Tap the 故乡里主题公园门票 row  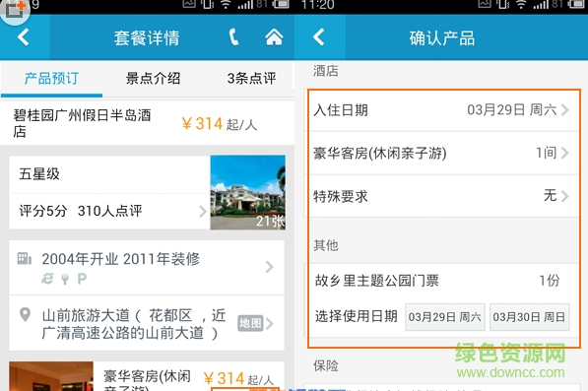pyautogui.click(x=443, y=281)
